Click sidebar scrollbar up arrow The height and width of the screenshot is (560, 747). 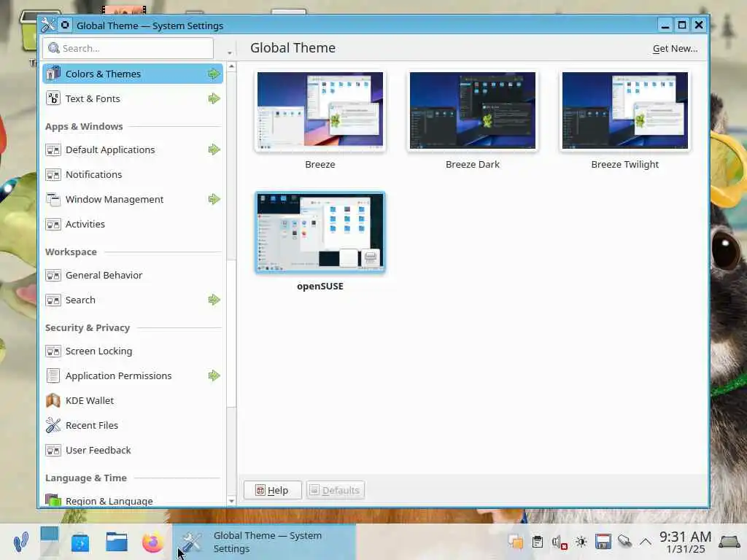point(231,66)
